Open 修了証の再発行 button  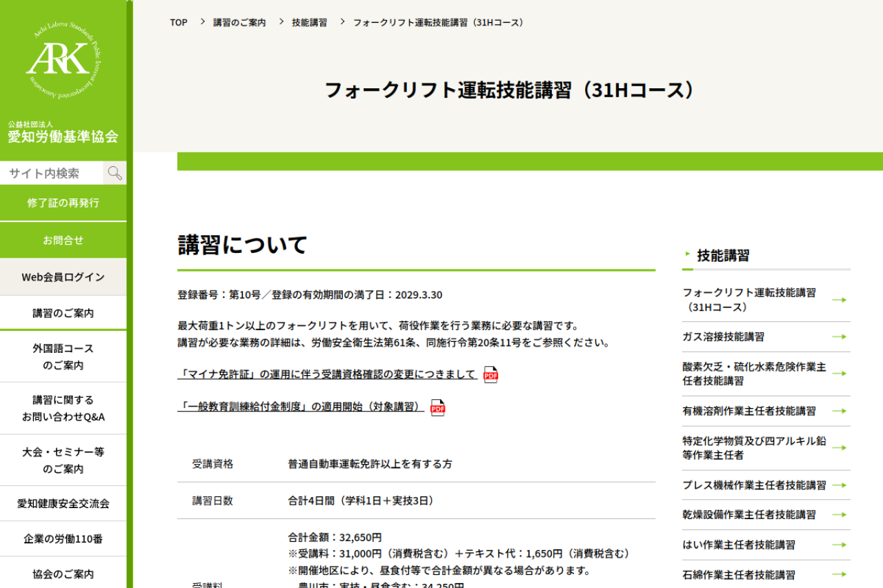coord(63,203)
